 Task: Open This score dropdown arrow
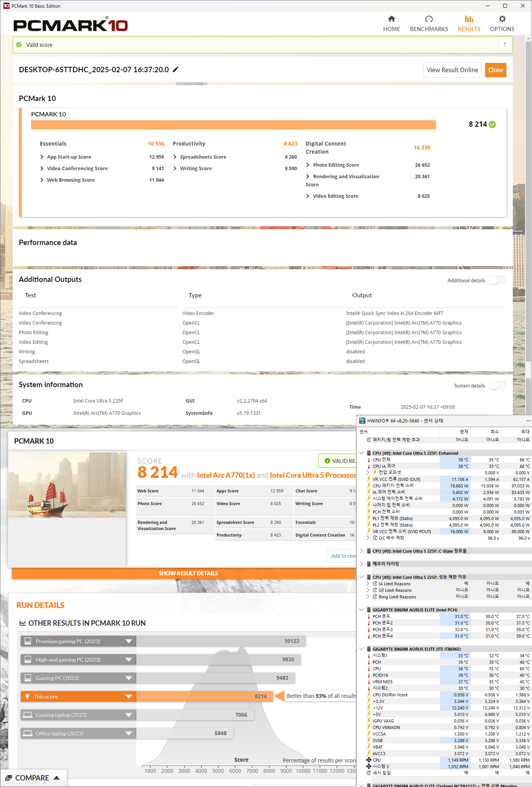tap(129, 696)
